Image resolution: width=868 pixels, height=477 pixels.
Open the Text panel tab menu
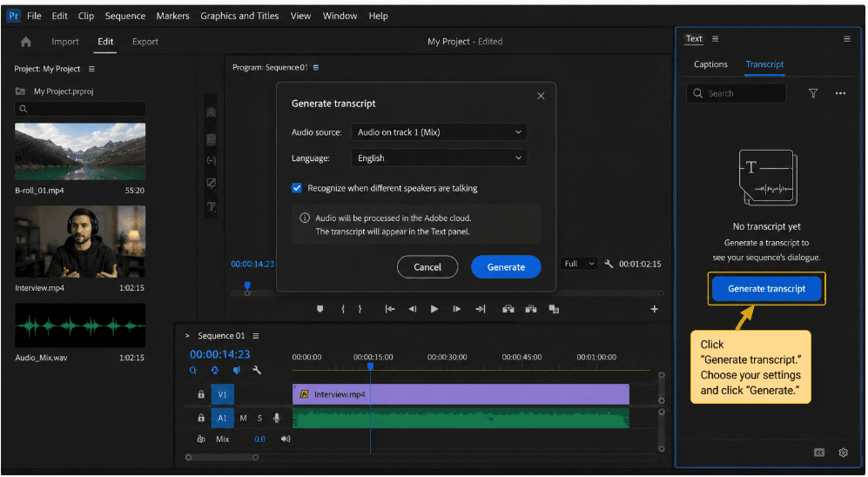tap(716, 39)
